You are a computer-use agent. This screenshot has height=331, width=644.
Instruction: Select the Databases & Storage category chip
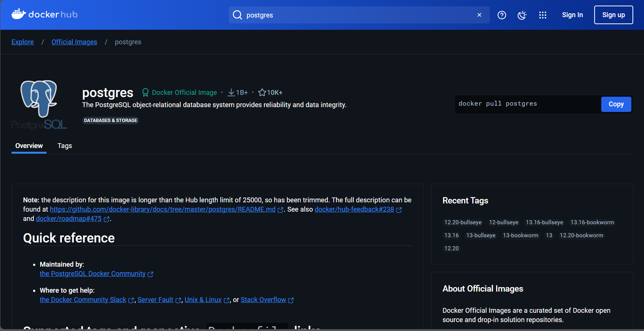point(110,120)
